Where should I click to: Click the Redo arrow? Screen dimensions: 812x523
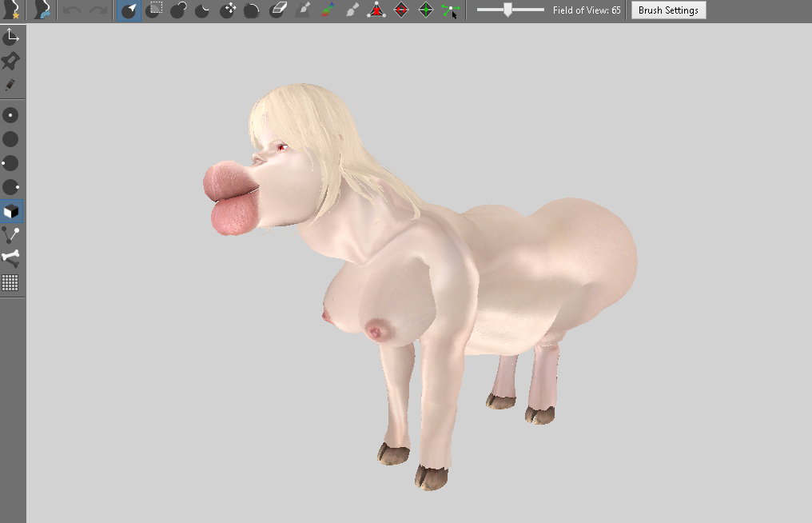coord(98,10)
